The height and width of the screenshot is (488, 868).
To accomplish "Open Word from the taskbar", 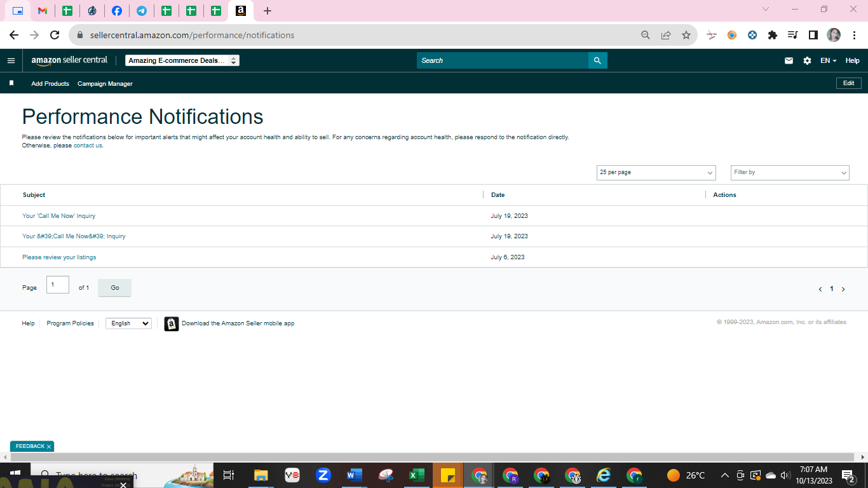I will (x=355, y=475).
